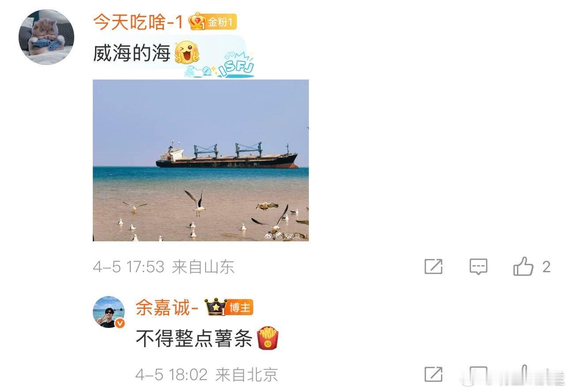The image size is (570, 392).
Task: Open the 今天吃啥-1 username profile link
Action: (x=138, y=22)
